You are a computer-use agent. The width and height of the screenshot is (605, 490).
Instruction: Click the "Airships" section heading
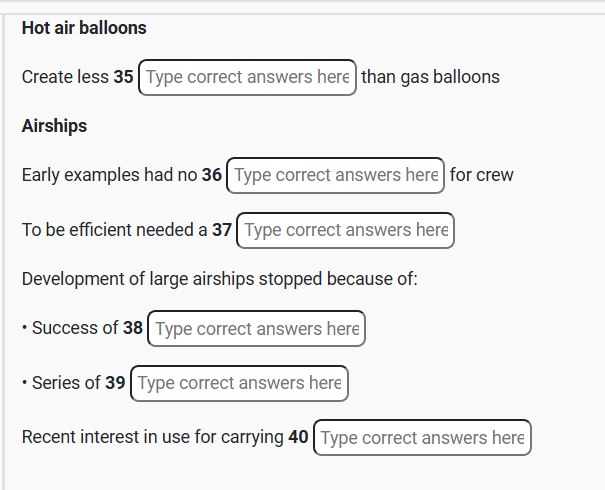(54, 126)
